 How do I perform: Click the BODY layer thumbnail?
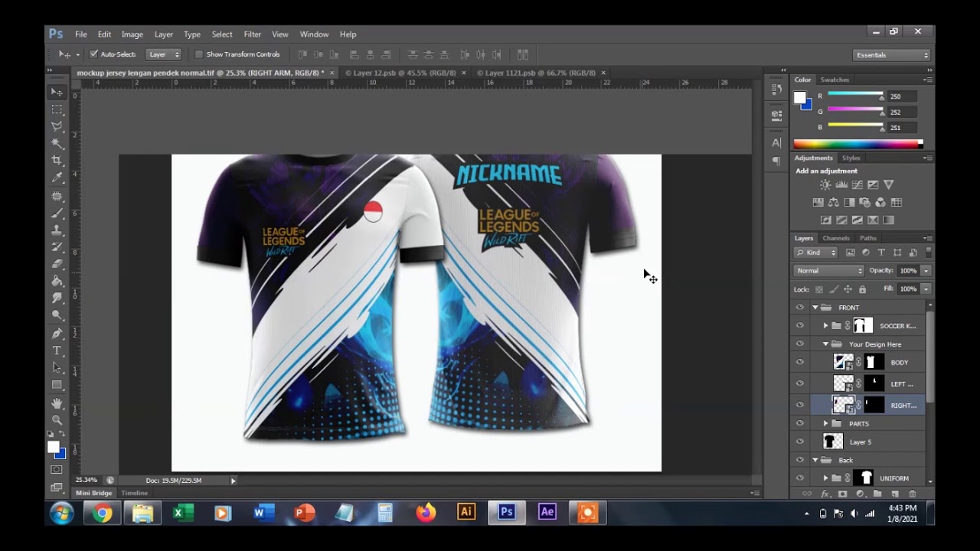[843, 363]
